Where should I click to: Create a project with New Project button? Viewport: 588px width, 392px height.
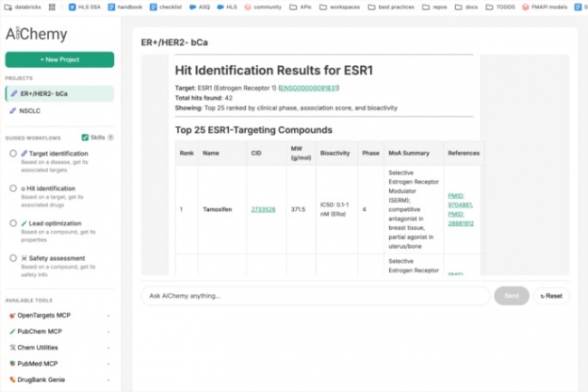(60, 60)
